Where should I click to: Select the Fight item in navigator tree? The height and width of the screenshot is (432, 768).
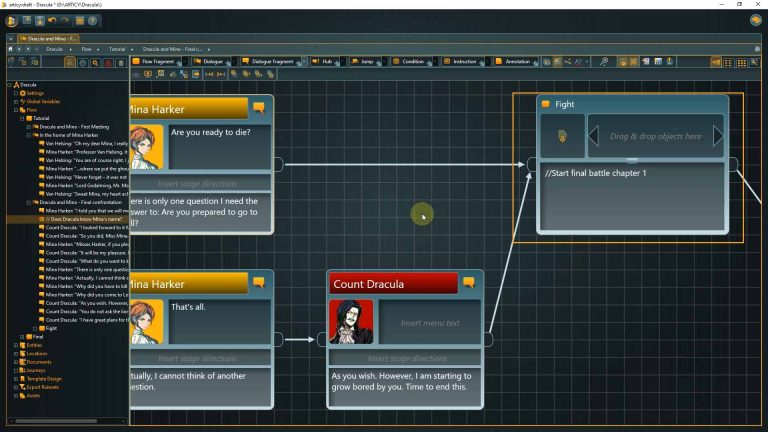coord(51,328)
